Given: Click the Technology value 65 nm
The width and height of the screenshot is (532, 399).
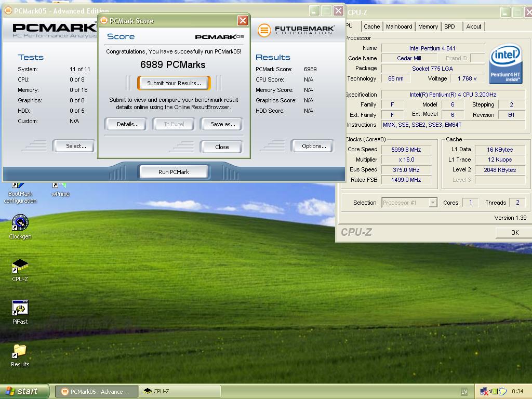Looking at the screenshot, I should (x=395, y=79).
